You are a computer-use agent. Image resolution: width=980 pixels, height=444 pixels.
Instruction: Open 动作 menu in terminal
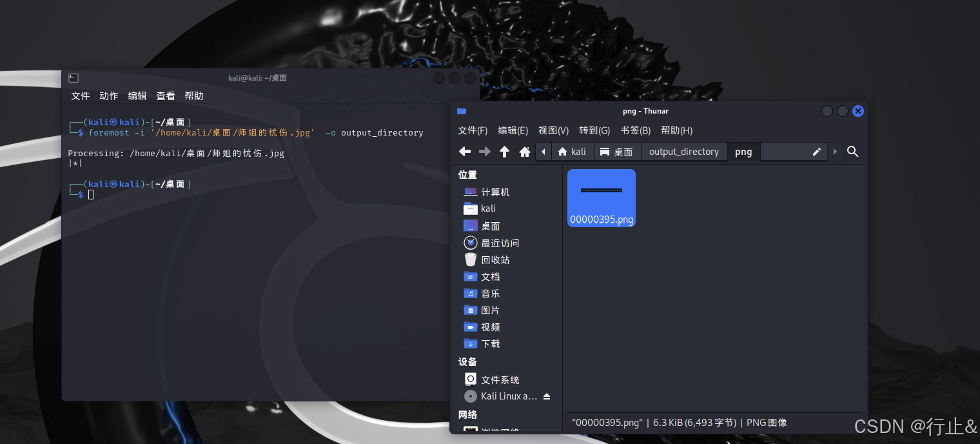[109, 96]
